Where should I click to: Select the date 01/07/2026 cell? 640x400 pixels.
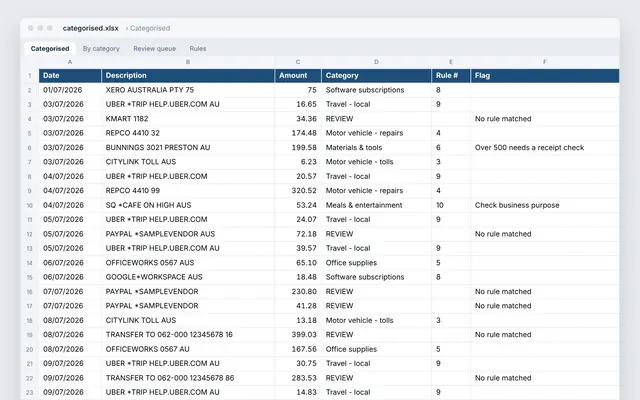[x=70, y=90]
